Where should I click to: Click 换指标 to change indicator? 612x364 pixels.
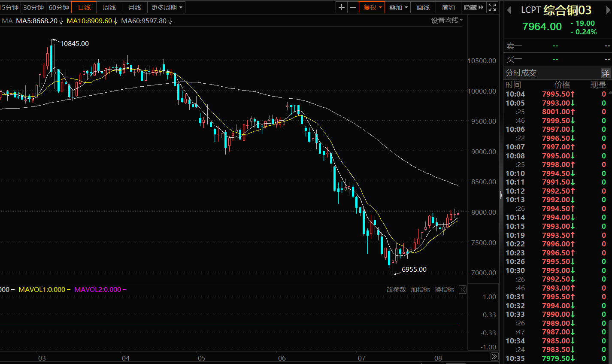coord(444,290)
